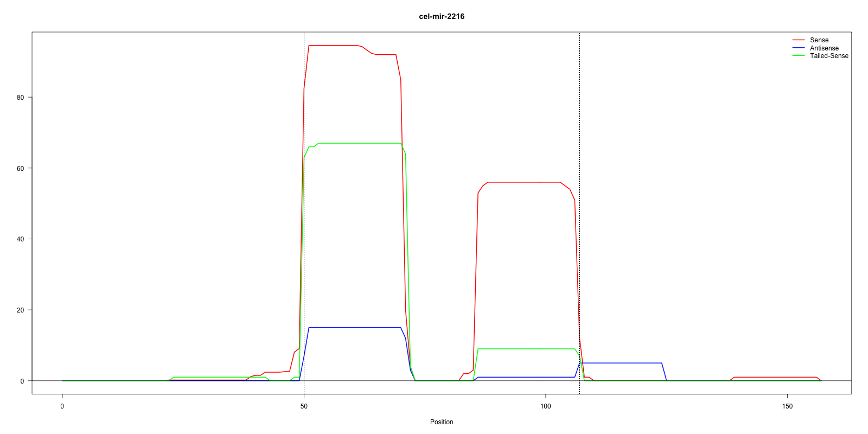868x434 pixels.
Task: Click the chart title cel-mir-2216
Action: coord(442,16)
